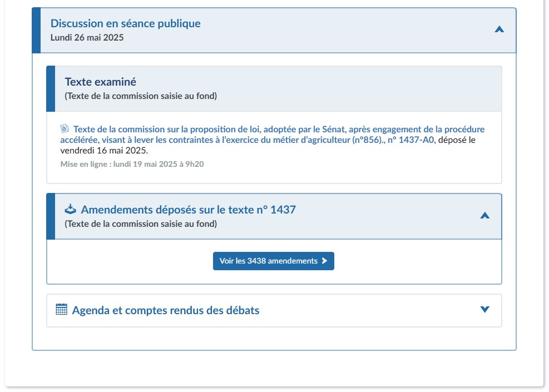Click the amendments inbox icon on the n° 1437 header
The width and height of the screenshot is (549, 392).
pos(70,210)
